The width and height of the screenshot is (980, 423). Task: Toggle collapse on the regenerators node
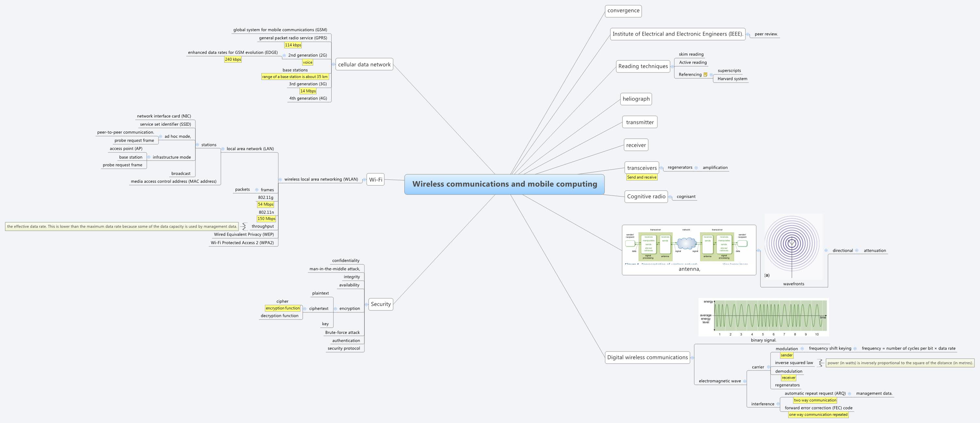click(x=696, y=168)
